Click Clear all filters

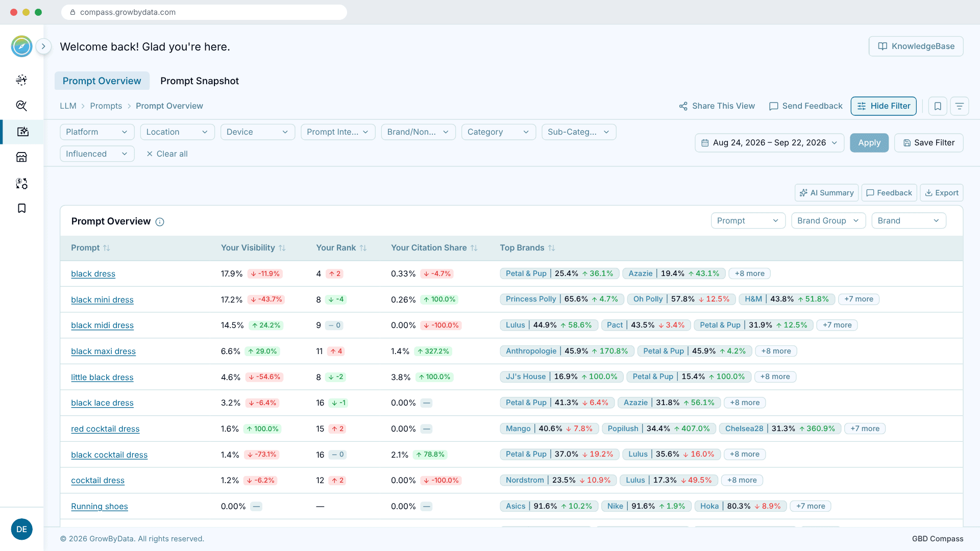167,154
